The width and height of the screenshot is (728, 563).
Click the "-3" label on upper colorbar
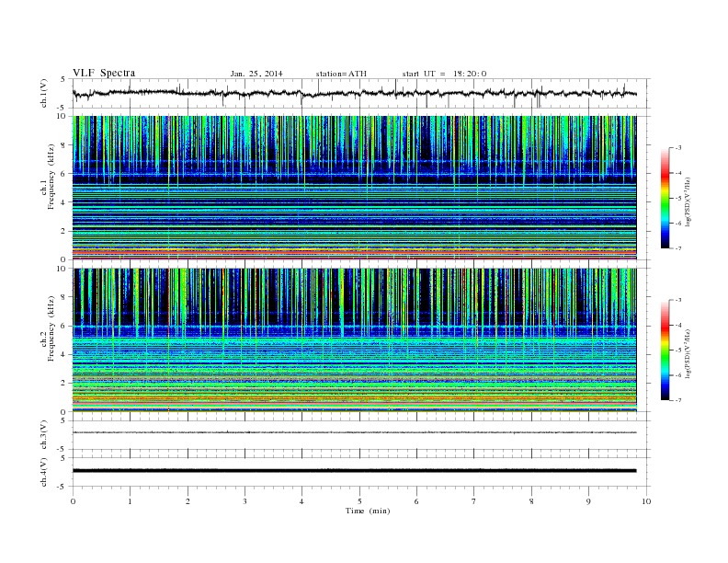pyautogui.click(x=678, y=148)
